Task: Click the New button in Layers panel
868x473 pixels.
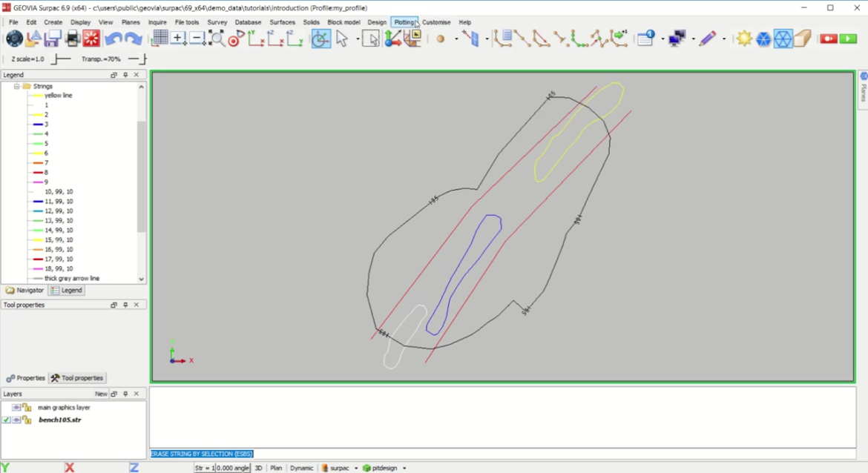Action: tap(101, 394)
